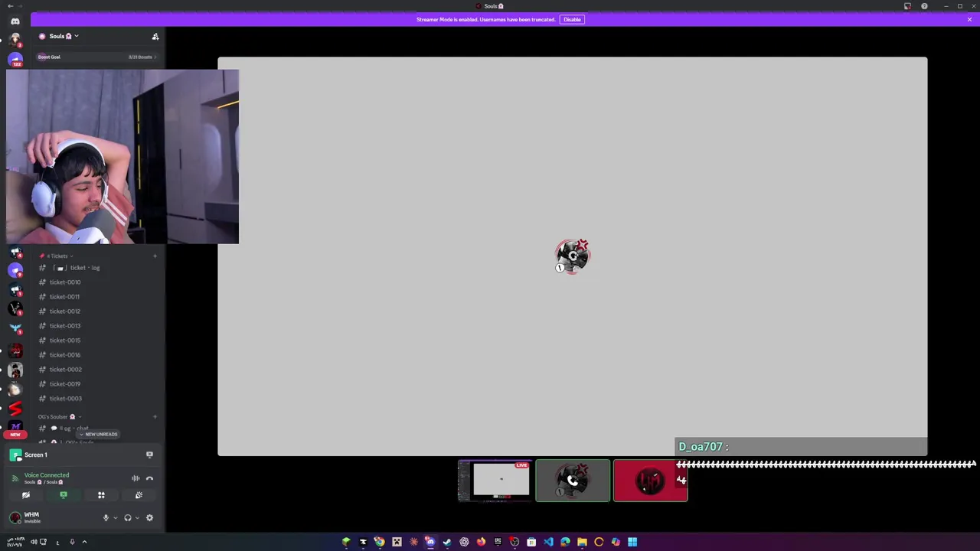Open Microsoft Store from taskbar
Image resolution: width=980 pixels, height=551 pixels.
tap(531, 542)
